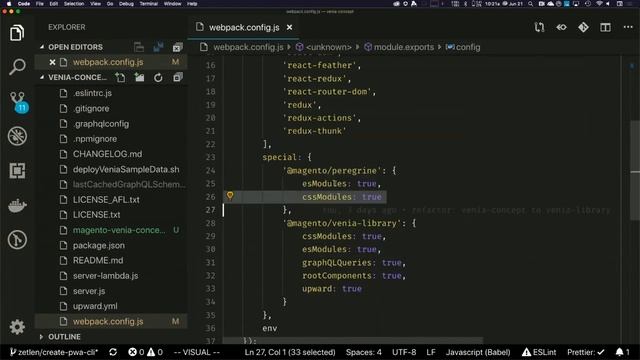Close webpack.config.js in Open Editors list
The width and height of the screenshot is (640, 360).
pos(52,62)
